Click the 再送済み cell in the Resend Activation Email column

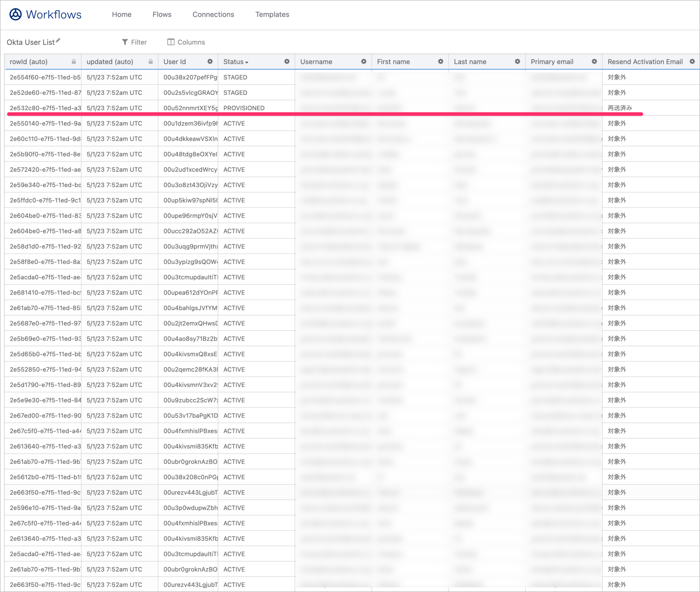(x=620, y=108)
